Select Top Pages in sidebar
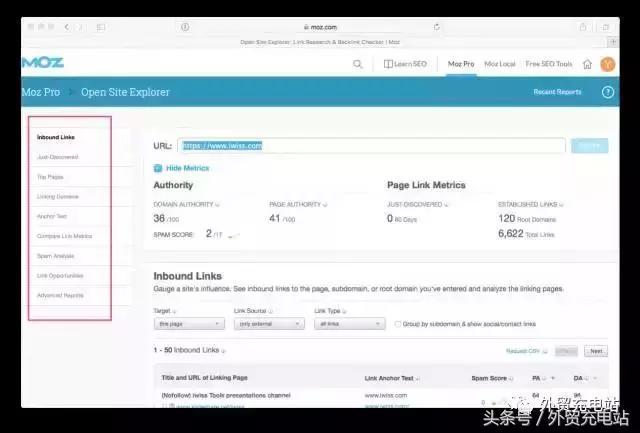 (x=50, y=177)
